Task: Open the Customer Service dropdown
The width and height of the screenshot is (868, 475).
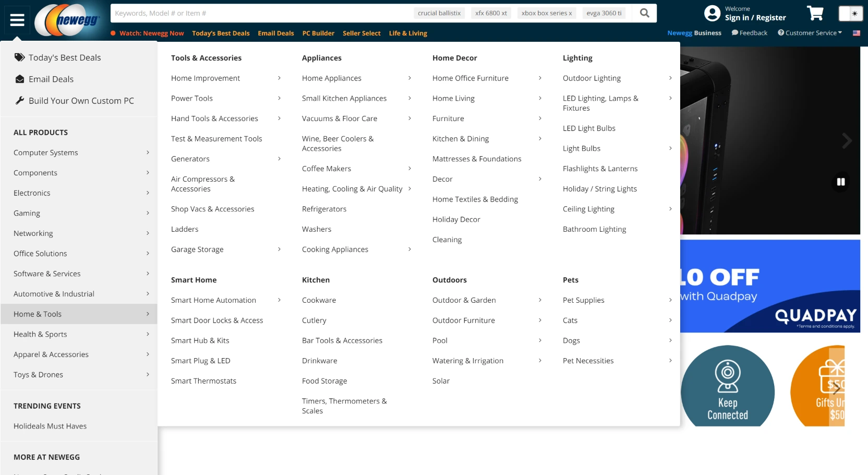Action: 810,33
